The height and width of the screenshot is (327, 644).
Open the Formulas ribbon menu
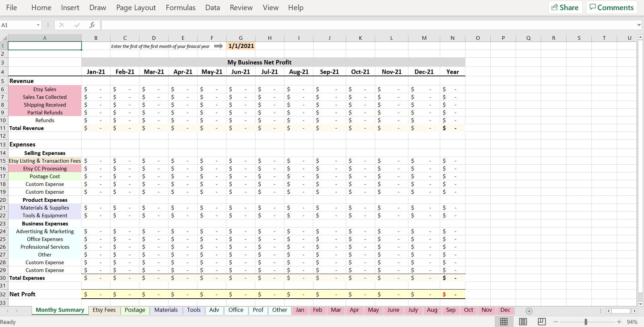181,7
